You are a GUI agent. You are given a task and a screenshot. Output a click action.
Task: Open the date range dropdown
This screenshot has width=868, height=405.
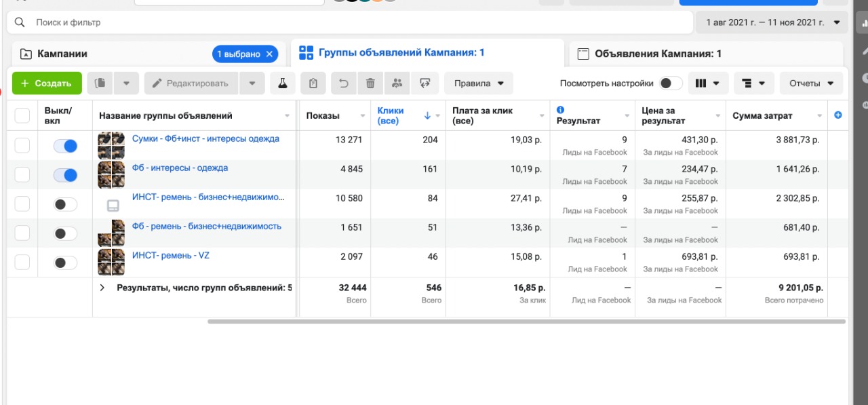pyautogui.click(x=772, y=22)
